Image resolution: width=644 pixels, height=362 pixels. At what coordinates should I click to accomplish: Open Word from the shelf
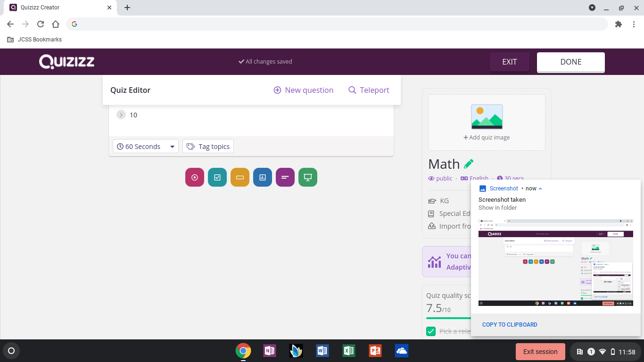(322, 351)
